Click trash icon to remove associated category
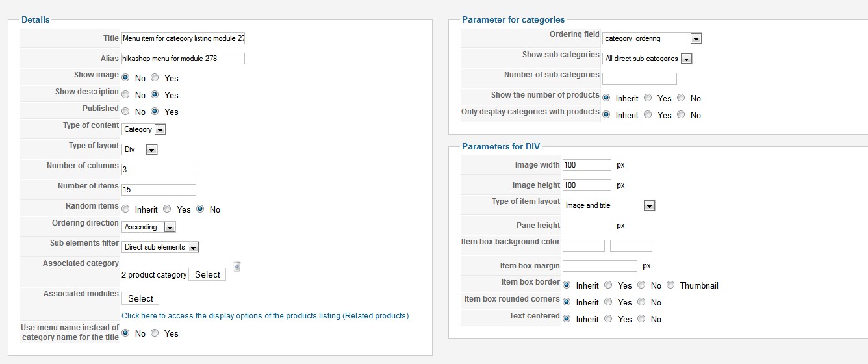Screen dimensions: 868x364 point(237,266)
